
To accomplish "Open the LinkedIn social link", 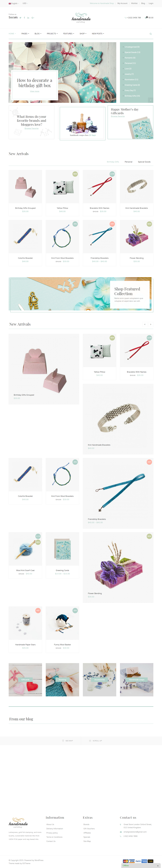I will click(28, 18).
